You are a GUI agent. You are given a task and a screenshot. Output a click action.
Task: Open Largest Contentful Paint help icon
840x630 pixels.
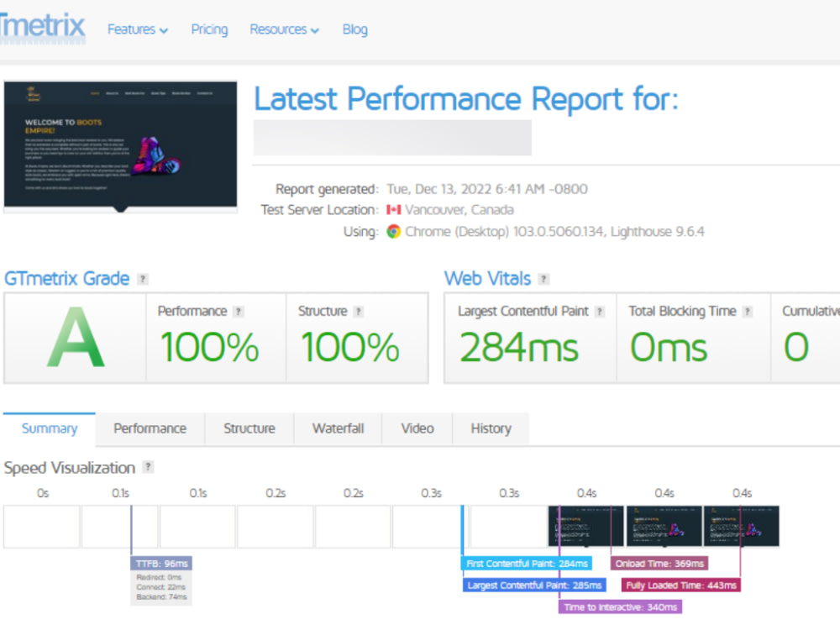coord(600,312)
